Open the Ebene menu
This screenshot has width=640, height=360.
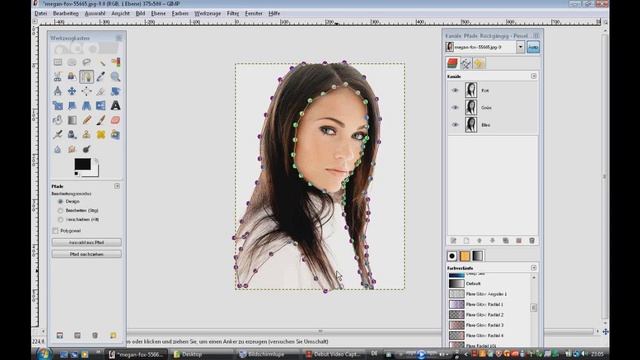(158, 13)
